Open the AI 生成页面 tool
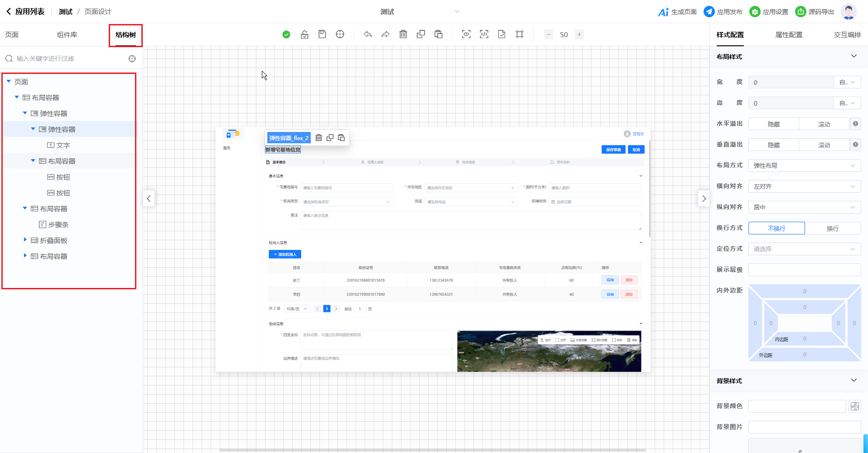 coord(677,12)
